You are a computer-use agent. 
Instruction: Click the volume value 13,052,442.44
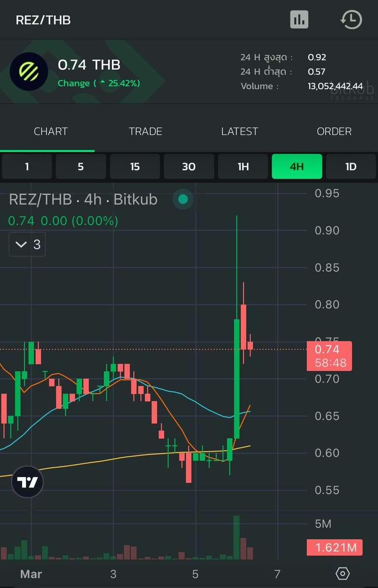335,86
